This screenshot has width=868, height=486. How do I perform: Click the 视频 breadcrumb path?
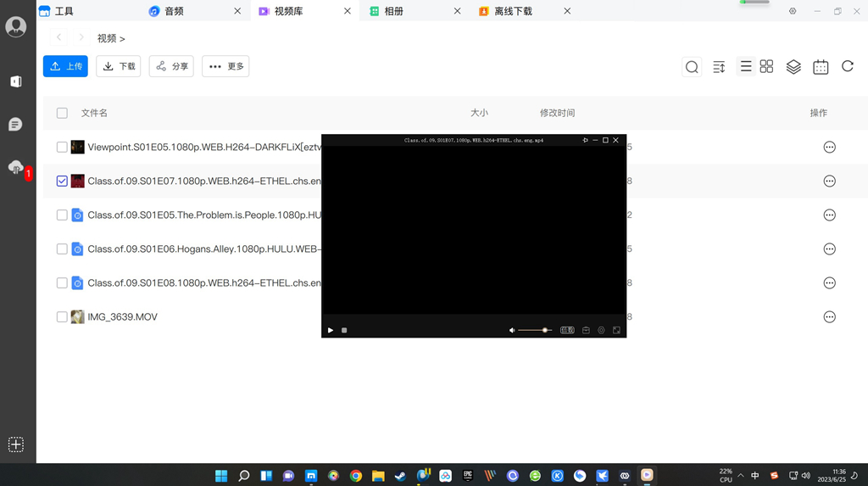pos(107,38)
